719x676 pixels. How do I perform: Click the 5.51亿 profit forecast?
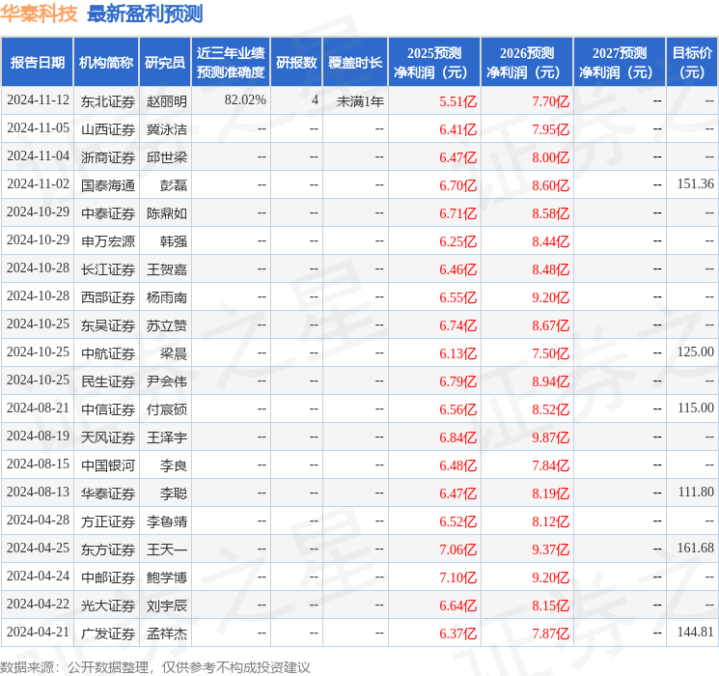click(458, 101)
